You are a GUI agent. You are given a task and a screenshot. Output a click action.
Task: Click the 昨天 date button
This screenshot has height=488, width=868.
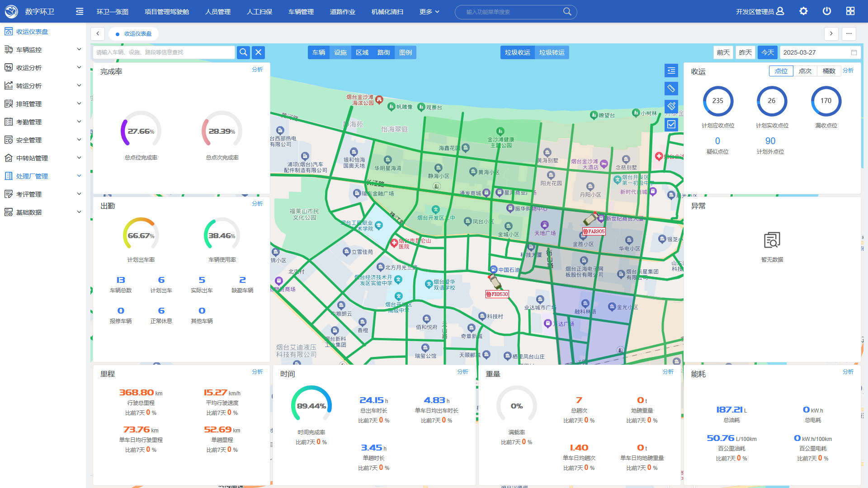745,52
